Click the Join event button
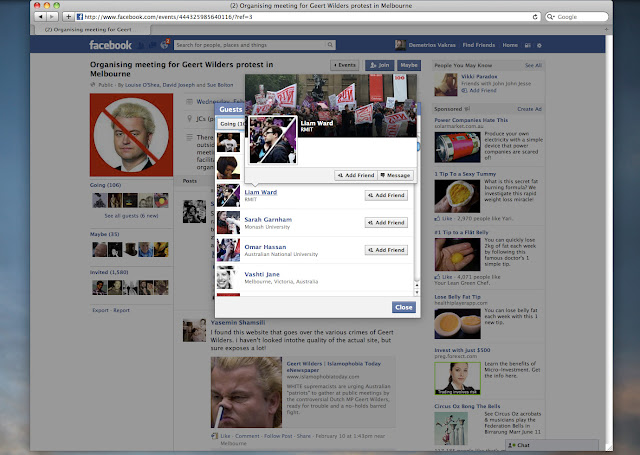The image size is (640, 455). pos(380,65)
